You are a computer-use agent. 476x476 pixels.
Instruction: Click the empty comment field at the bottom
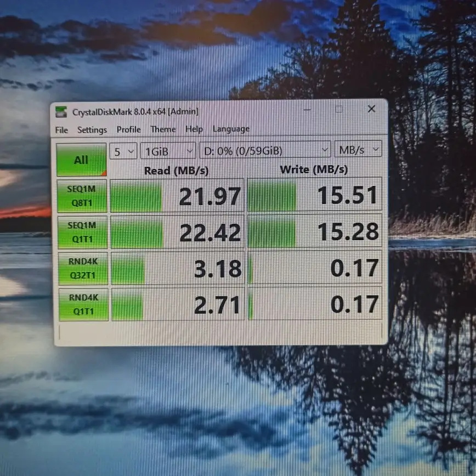[x=220, y=331]
